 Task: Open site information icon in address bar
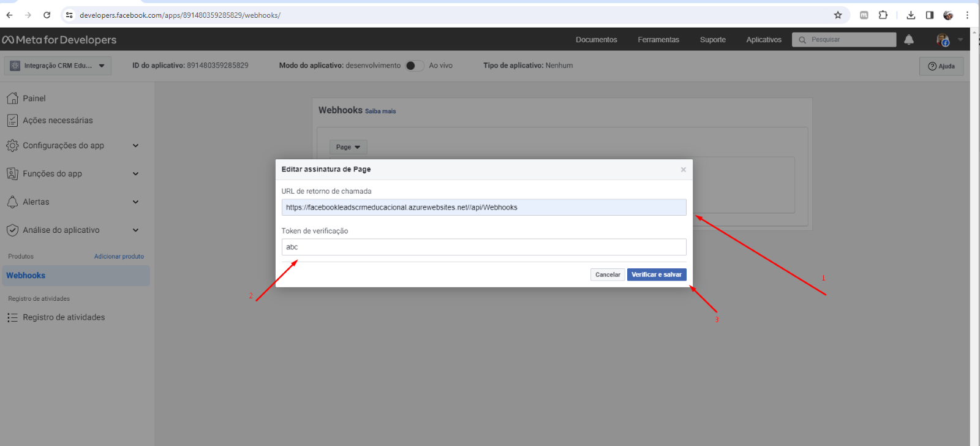click(69, 15)
